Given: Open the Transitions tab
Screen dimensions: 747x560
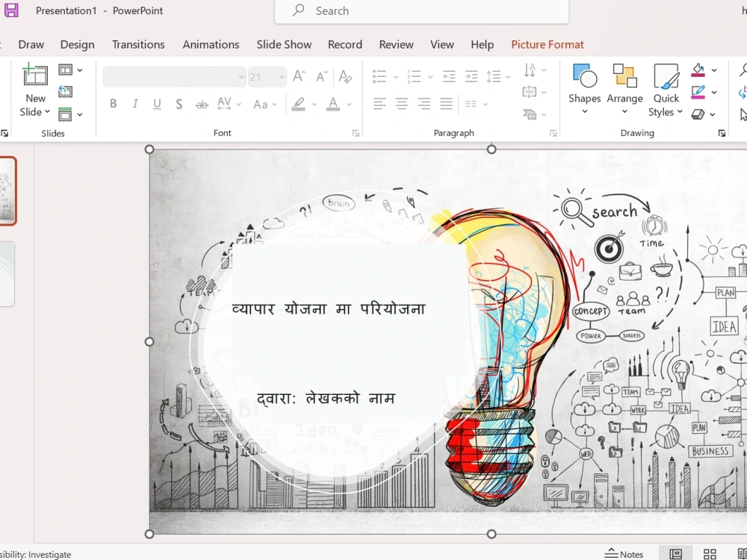Looking at the screenshot, I should point(138,44).
